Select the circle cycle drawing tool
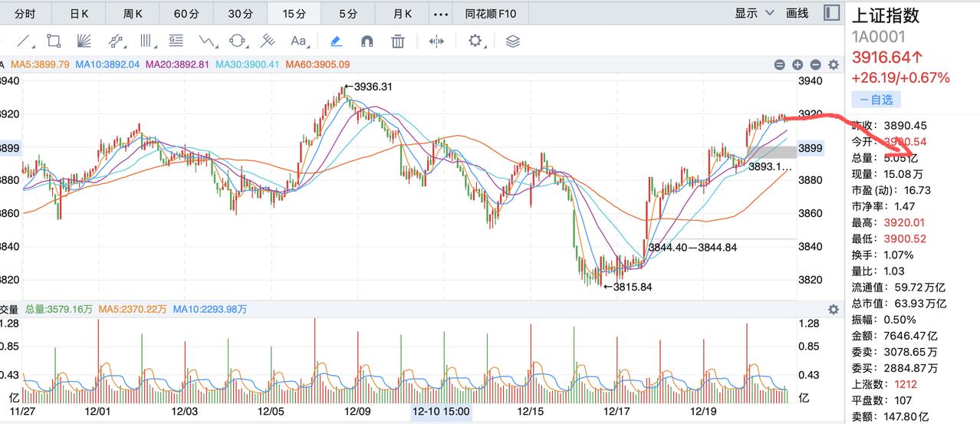This screenshot has height=424, width=980. (238, 41)
